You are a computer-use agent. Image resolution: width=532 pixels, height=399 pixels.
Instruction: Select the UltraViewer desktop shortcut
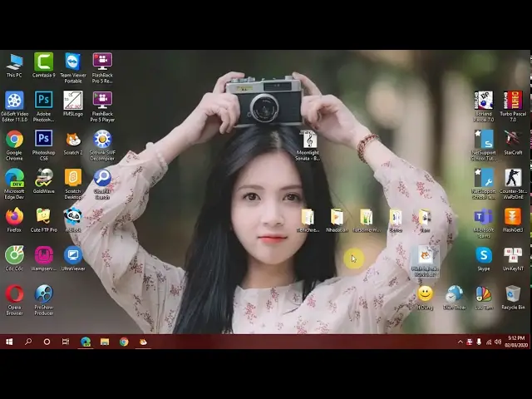click(73, 259)
